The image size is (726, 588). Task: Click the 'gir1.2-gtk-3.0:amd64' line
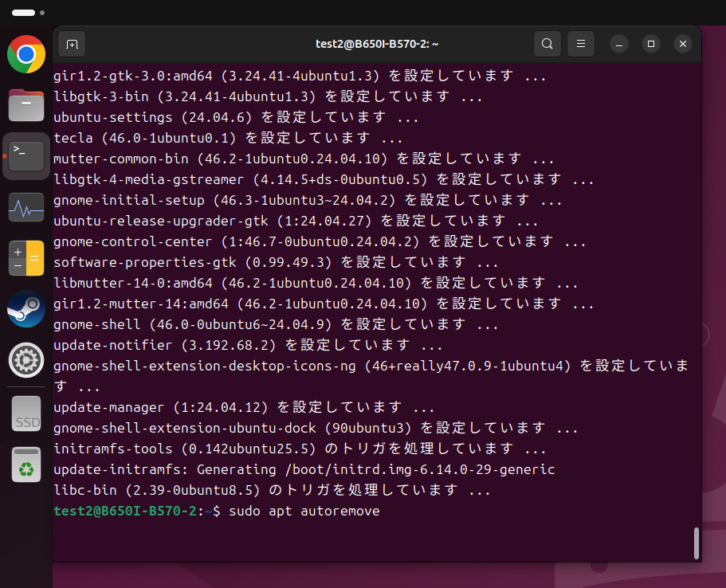pyautogui.click(x=300, y=76)
